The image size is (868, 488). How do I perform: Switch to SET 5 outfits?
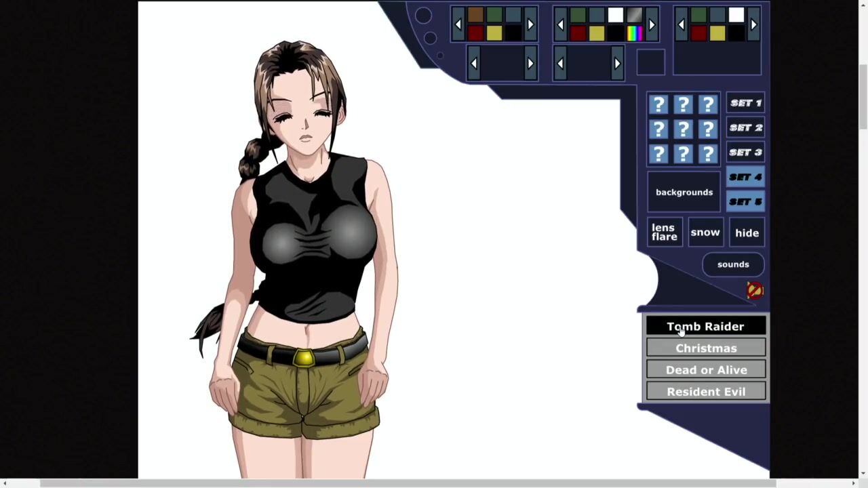pyautogui.click(x=745, y=202)
